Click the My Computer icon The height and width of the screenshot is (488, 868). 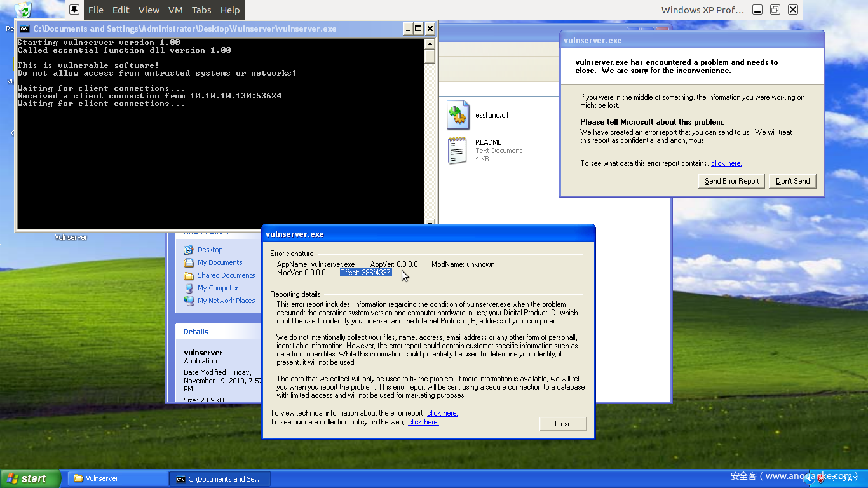(189, 288)
